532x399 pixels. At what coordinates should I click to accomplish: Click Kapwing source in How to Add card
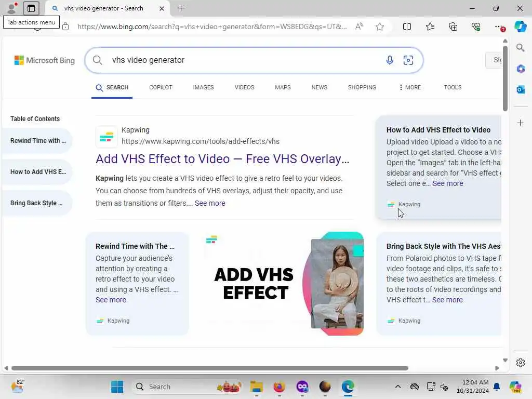click(x=404, y=204)
